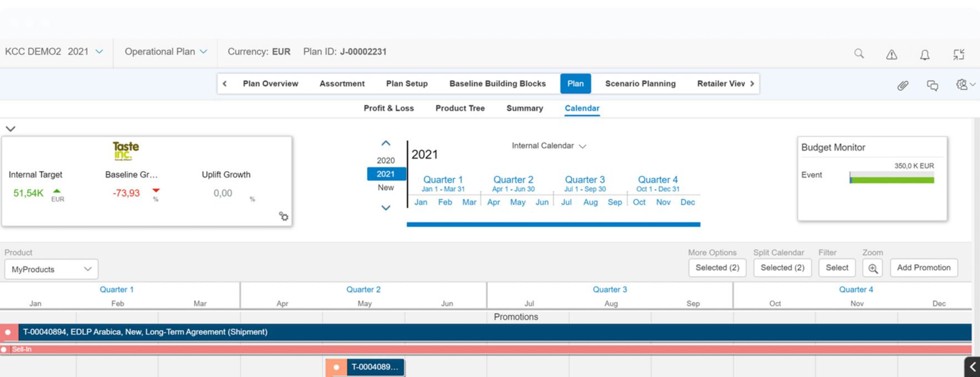The width and height of the screenshot is (980, 377).
Task: Collapse the header panel chevron
Action: click(x=11, y=129)
